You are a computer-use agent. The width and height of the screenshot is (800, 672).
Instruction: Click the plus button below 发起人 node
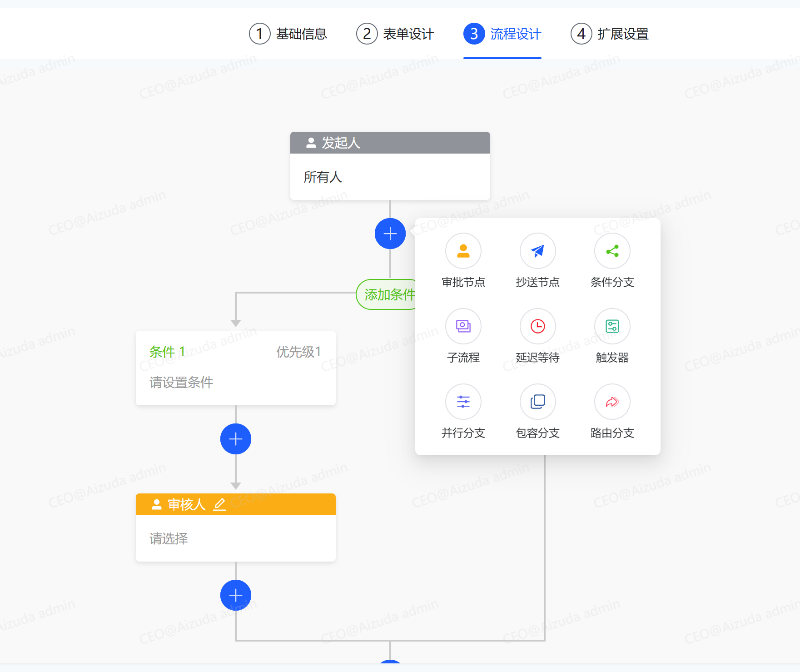(390, 234)
